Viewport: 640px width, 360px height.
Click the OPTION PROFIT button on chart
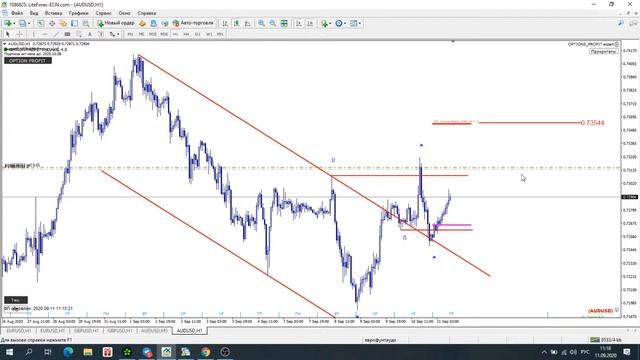click(x=28, y=60)
